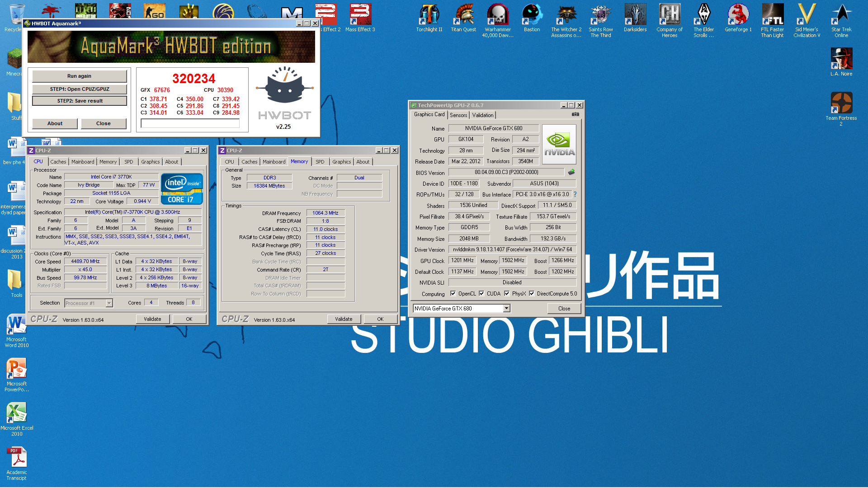Click Validate in left CPU-Z window
The height and width of the screenshot is (488, 868).
152,319
